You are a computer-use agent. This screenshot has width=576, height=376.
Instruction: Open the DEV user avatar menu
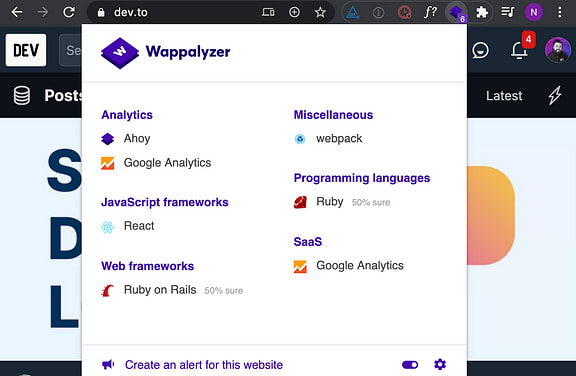[x=558, y=50]
